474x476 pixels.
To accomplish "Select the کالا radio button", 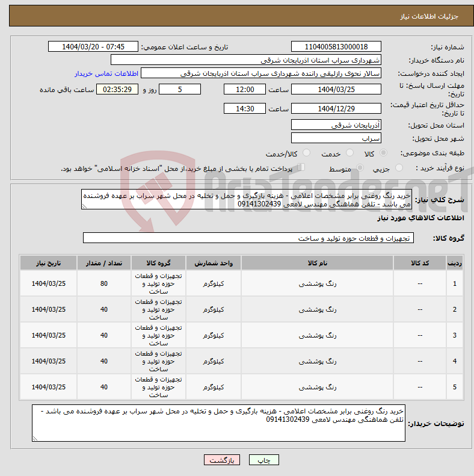I will 384,153.
